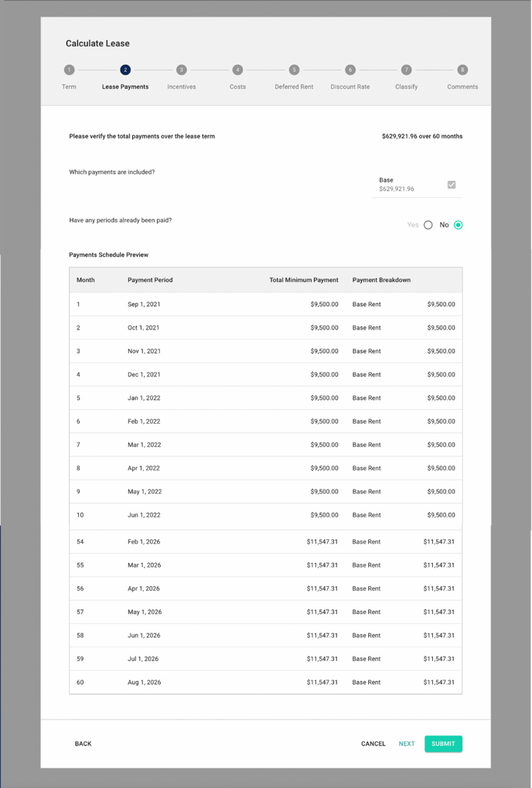The width and height of the screenshot is (532, 788).
Task: Click month number 10 in the table
Action: [80, 515]
